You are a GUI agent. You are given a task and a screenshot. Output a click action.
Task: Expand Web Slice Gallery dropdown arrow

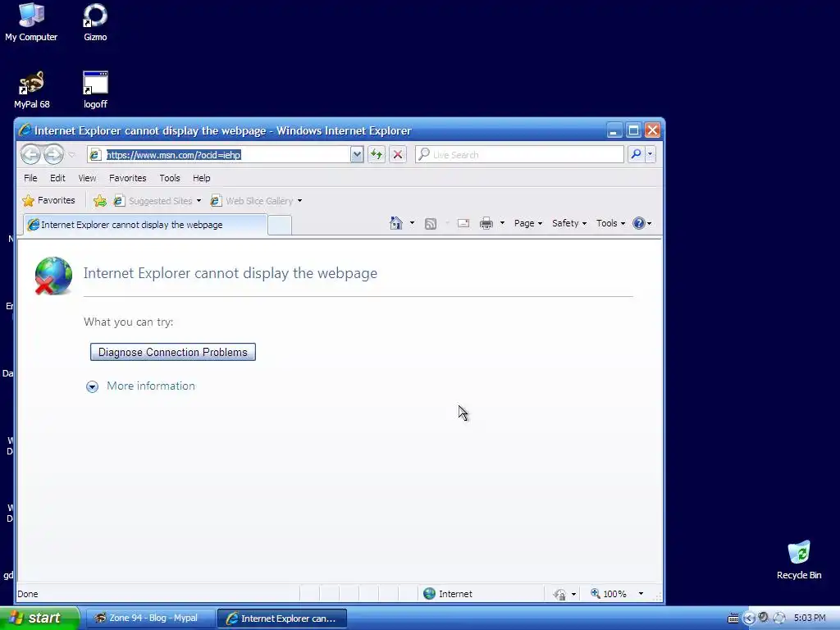[299, 201]
